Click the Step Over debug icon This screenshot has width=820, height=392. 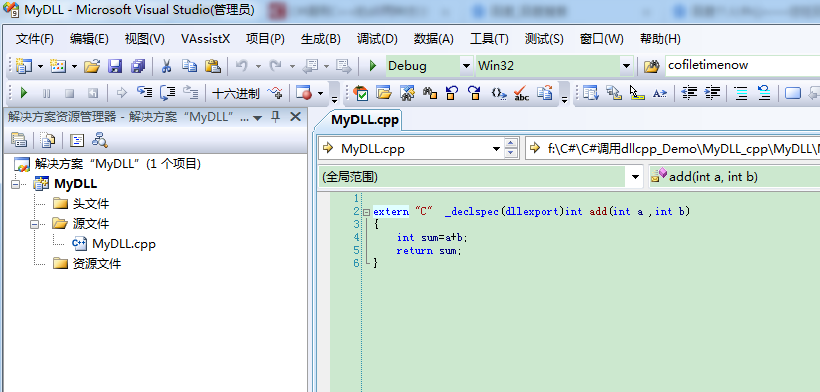click(167, 94)
